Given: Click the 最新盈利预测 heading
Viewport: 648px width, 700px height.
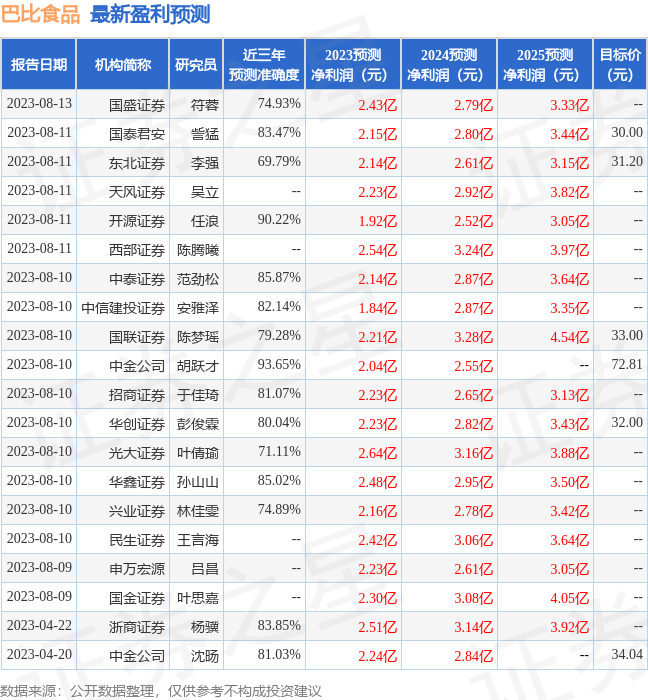Looking at the screenshot, I should point(150,14).
